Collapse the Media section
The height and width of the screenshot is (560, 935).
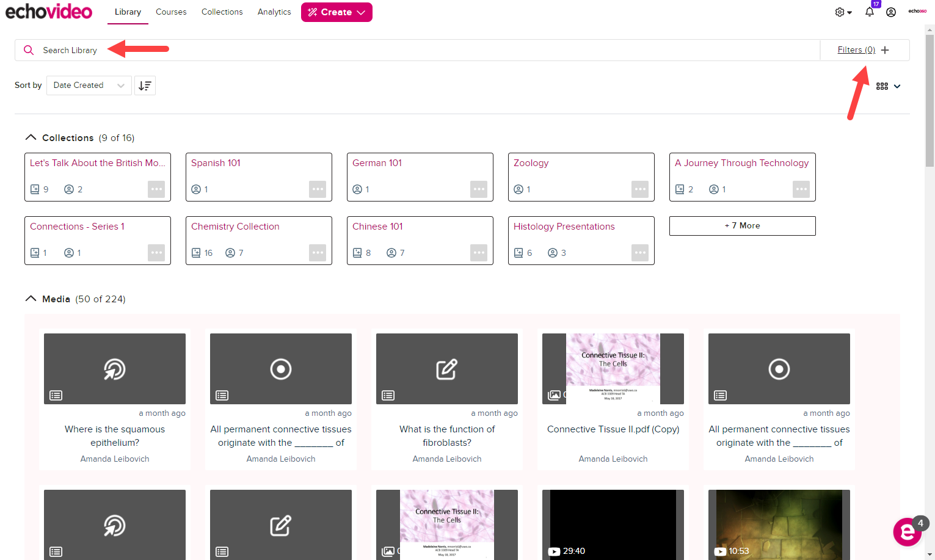point(31,298)
